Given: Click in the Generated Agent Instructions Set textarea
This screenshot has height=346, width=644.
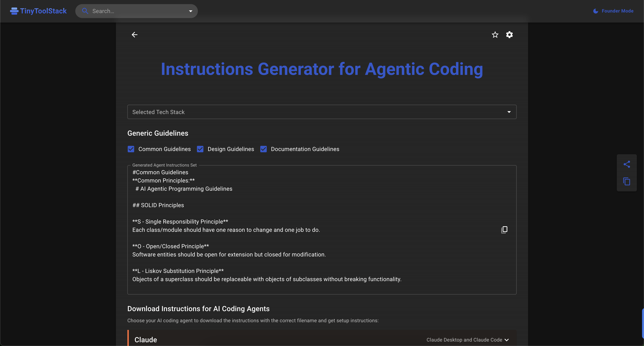Looking at the screenshot, I should click(322, 230).
